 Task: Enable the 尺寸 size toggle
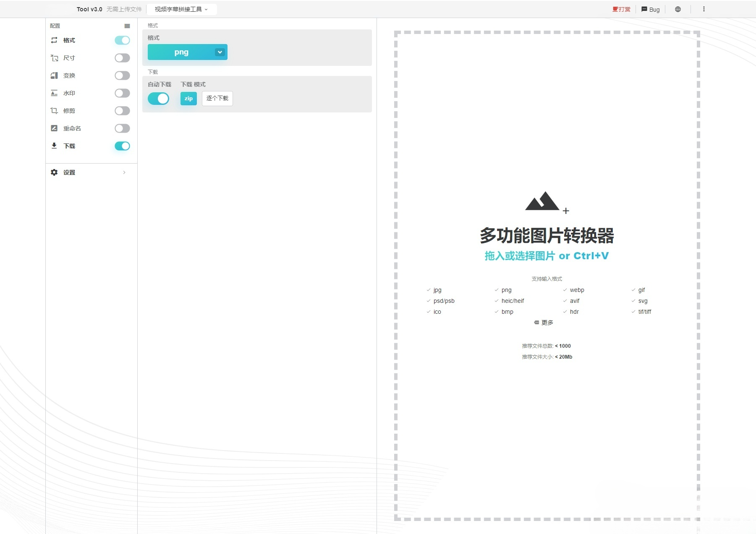click(x=122, y=58)
